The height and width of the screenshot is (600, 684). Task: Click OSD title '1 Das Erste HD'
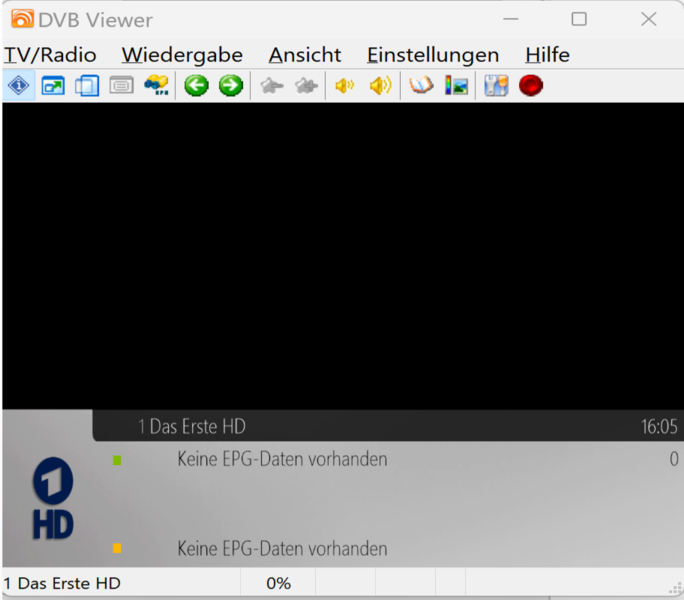(x=192, y=426)
